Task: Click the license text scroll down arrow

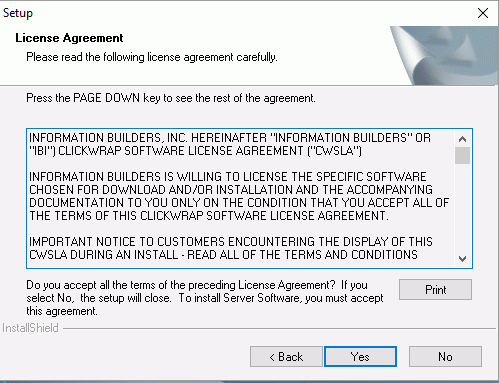Action: point(462,258)
